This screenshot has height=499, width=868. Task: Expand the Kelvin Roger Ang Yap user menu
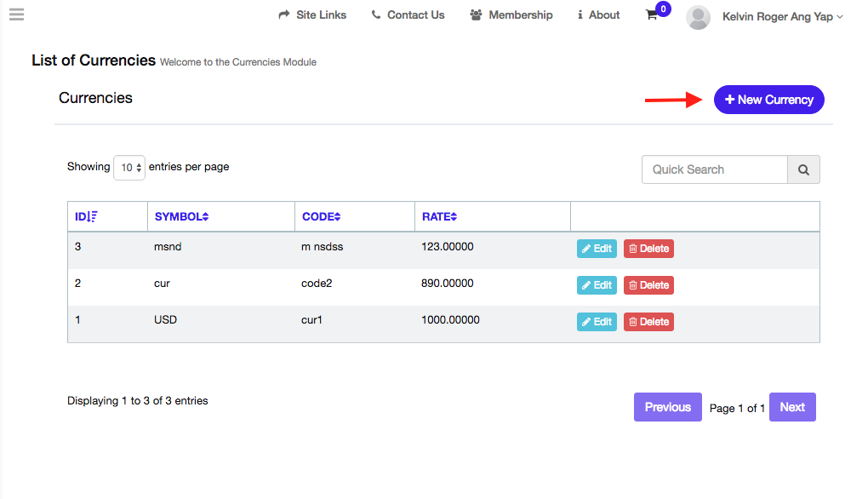(782, 16)
